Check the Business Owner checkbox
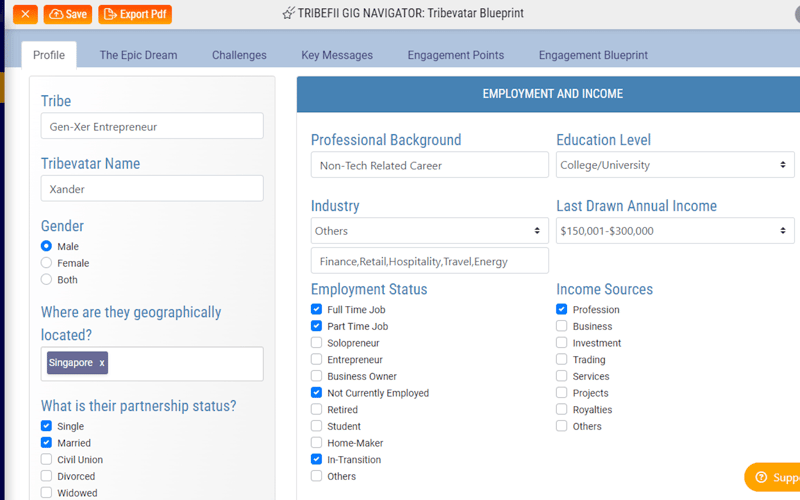Viewport: 800px width, 500px height. coord(316,376)
